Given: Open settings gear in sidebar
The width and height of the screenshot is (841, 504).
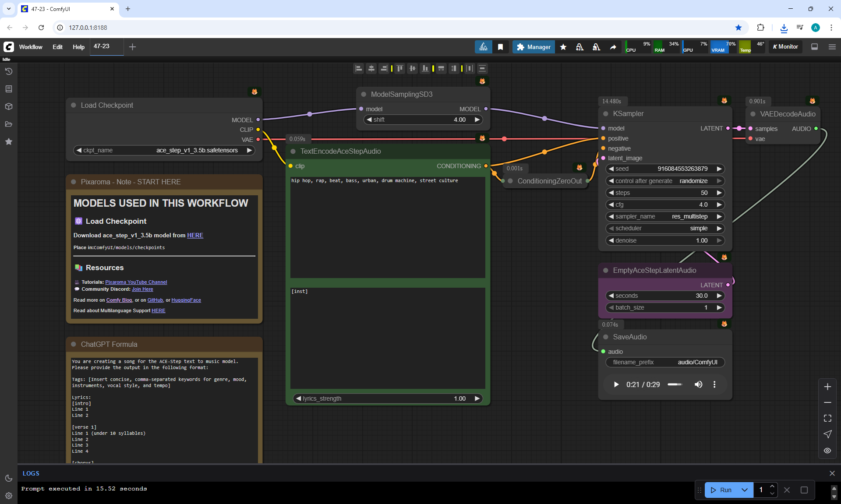Looking at the screenshot, I should 8,496.
